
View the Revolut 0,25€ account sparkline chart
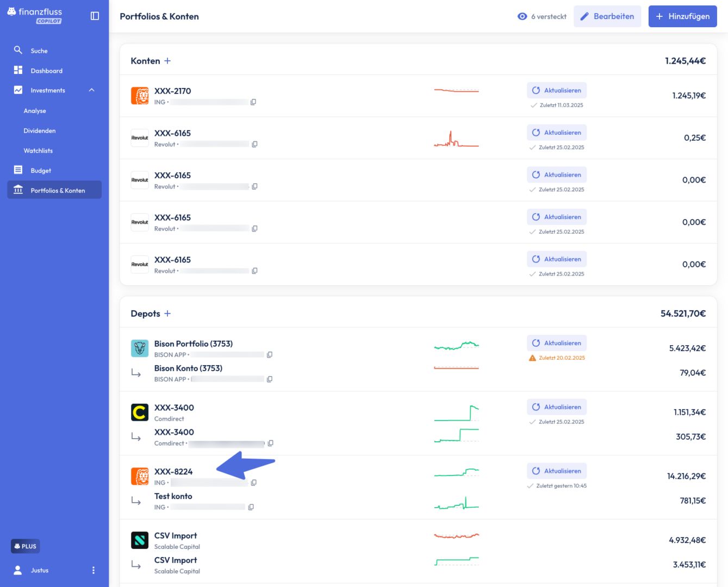click(x=457, y=139)
